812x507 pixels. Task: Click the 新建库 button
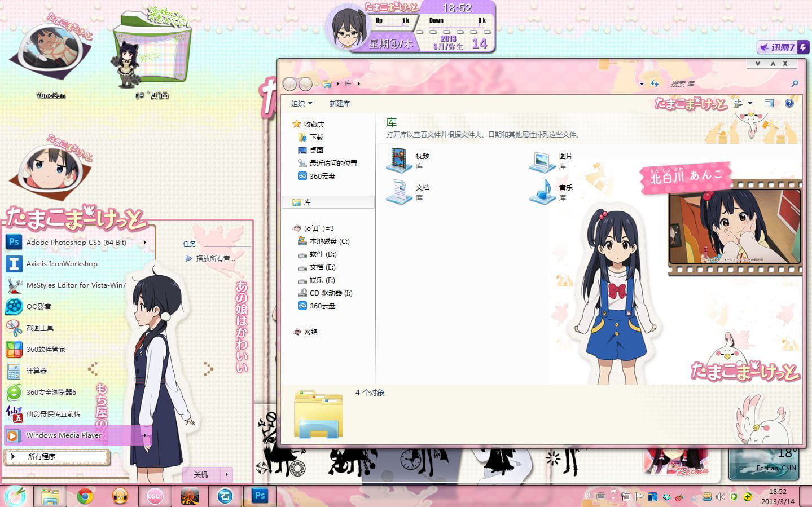point(339,103)
